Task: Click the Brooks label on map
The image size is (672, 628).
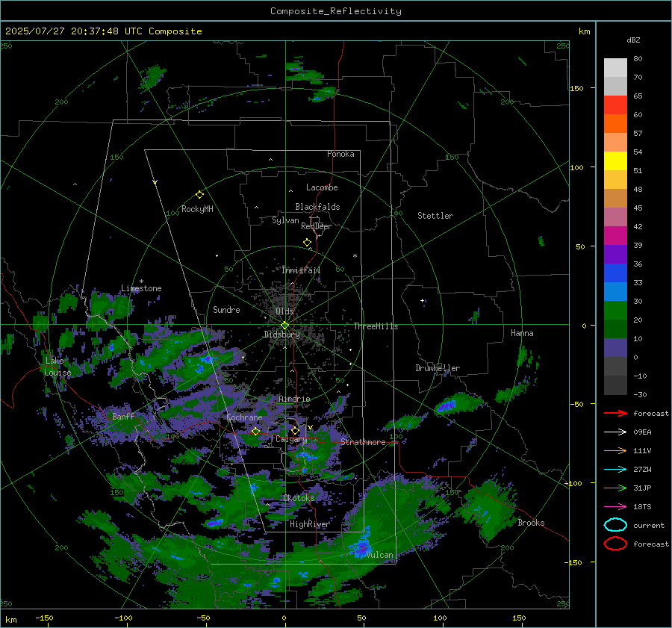Action: [531, 523]
